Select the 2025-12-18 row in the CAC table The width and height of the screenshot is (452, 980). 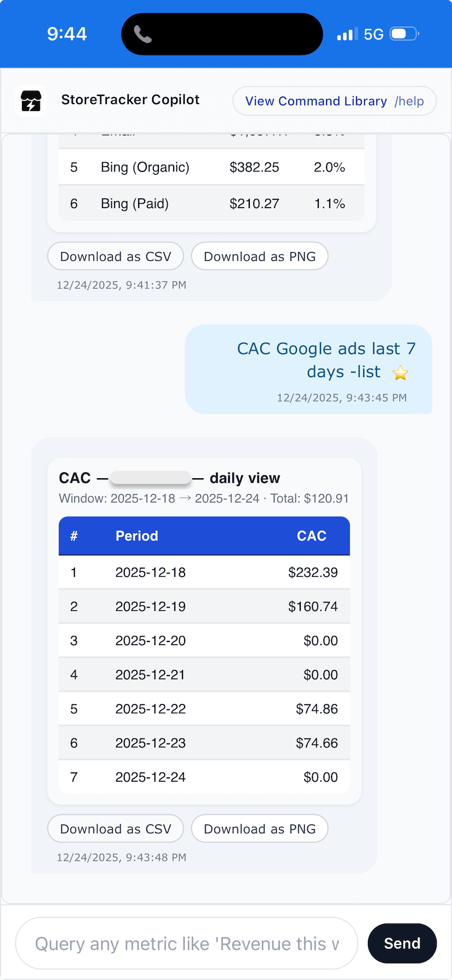click(204, 572)
